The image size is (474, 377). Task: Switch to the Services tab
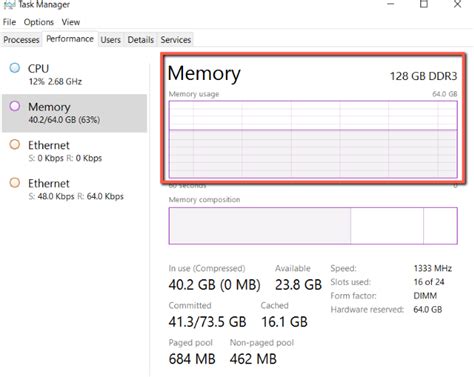click(x=176, y=40)
